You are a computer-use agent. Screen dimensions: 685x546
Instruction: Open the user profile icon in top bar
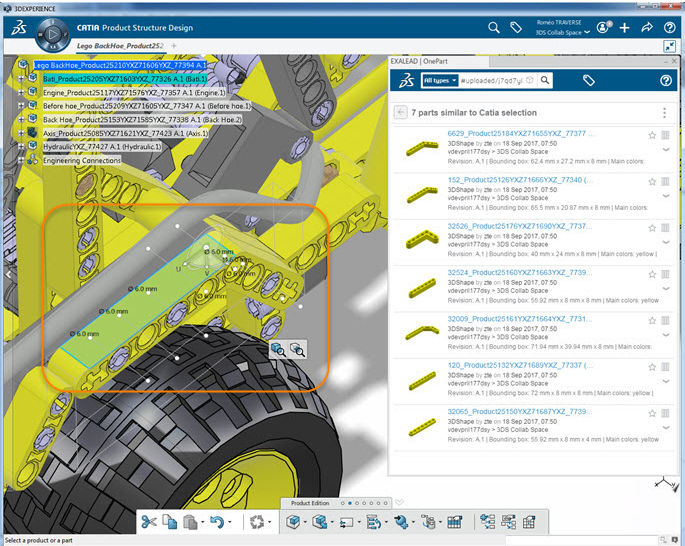[604, 27]
